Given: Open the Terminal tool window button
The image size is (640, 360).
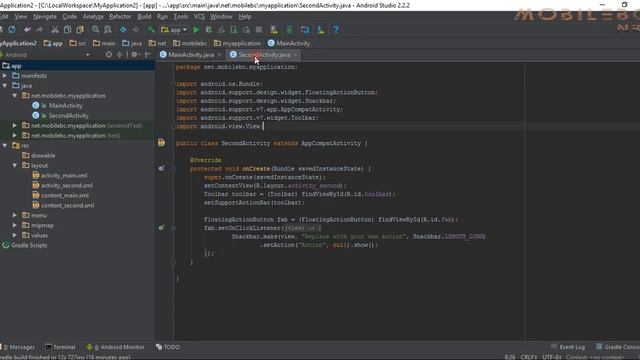Looking at the screenshot, I should pos(60,347).
